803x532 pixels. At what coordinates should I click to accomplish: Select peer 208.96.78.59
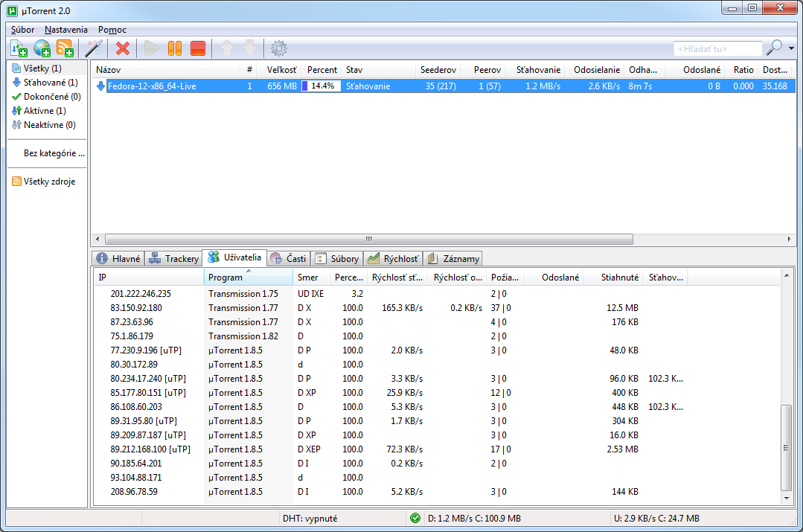pyautogui.click(x=438, y=492)
